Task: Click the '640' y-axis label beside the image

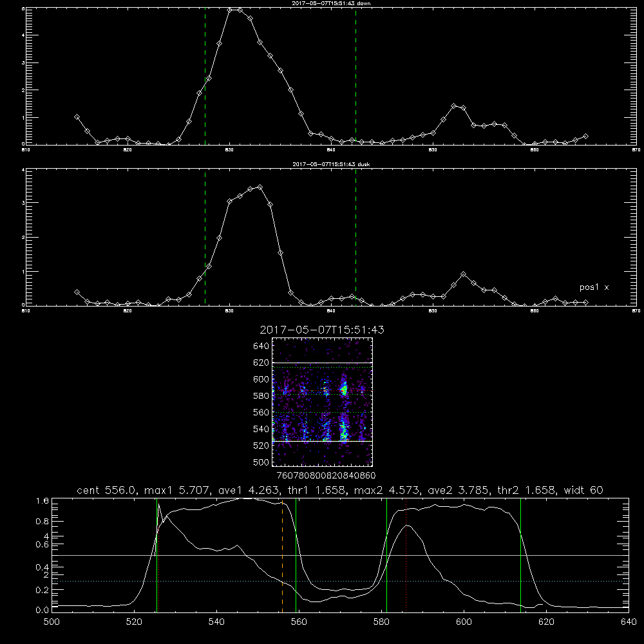Action: point(261,346)
